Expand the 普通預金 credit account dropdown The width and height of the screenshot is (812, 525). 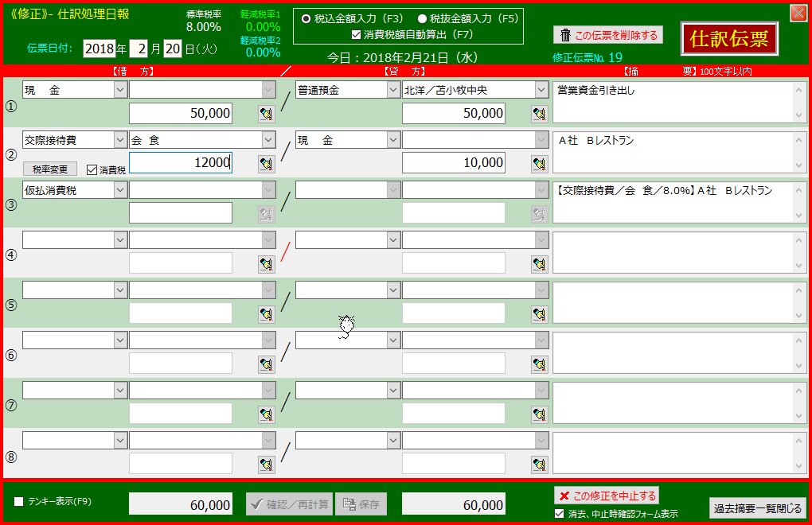[x=393, y=90]
